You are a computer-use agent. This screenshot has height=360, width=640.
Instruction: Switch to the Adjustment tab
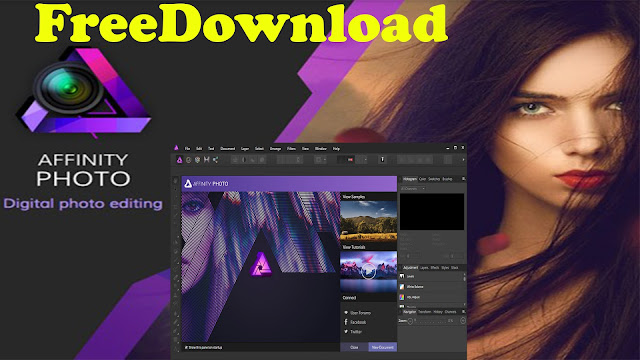pyautogui.click(x=410, y=268)
